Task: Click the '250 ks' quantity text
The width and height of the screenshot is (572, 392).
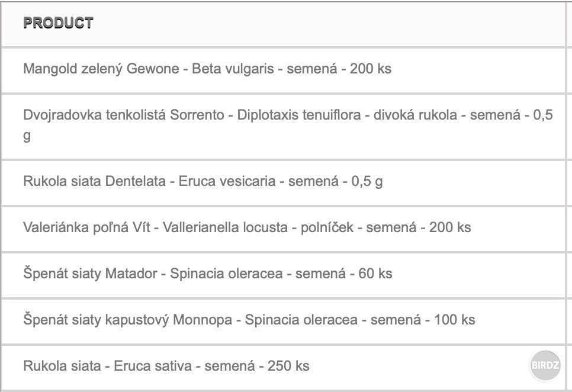Action: coord(288,366)
